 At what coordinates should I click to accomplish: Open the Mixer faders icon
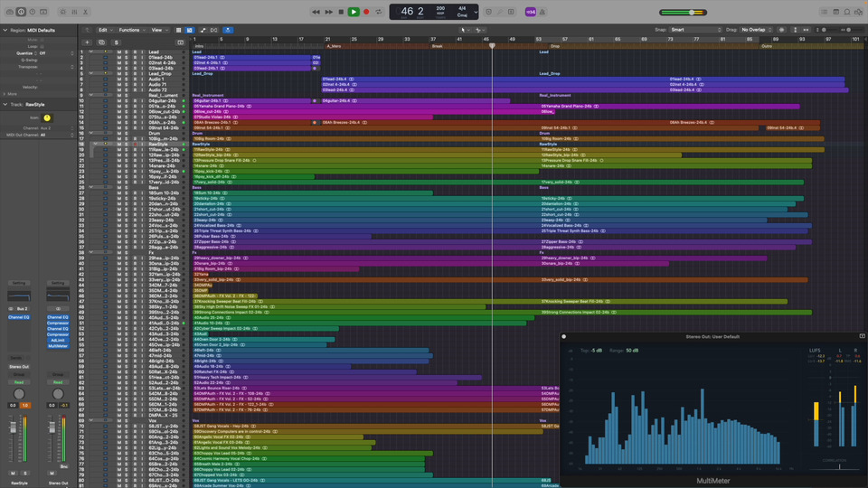[74, 12]
